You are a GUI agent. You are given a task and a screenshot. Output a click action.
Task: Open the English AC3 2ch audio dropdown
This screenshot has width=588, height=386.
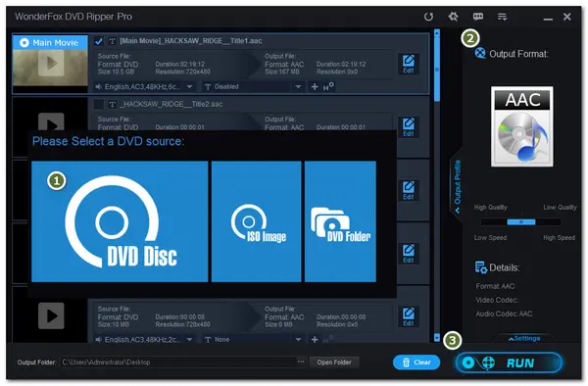(x=144, y=340)
